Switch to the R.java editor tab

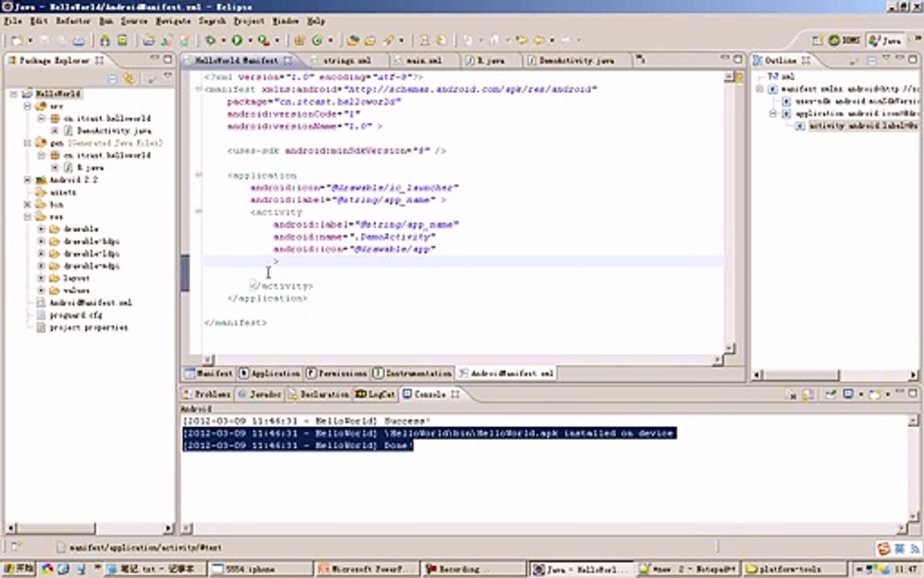click(x=490, y=60)
